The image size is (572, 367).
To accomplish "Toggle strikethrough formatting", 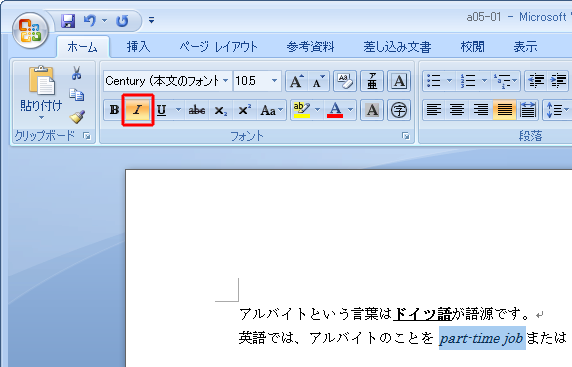I will (197, 110).
